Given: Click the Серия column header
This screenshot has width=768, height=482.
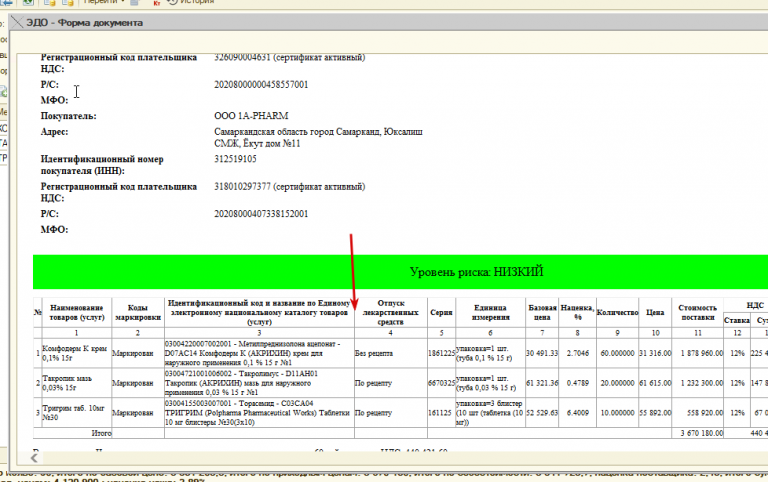Looking at the screenshot, I should [x=441, y=313].
